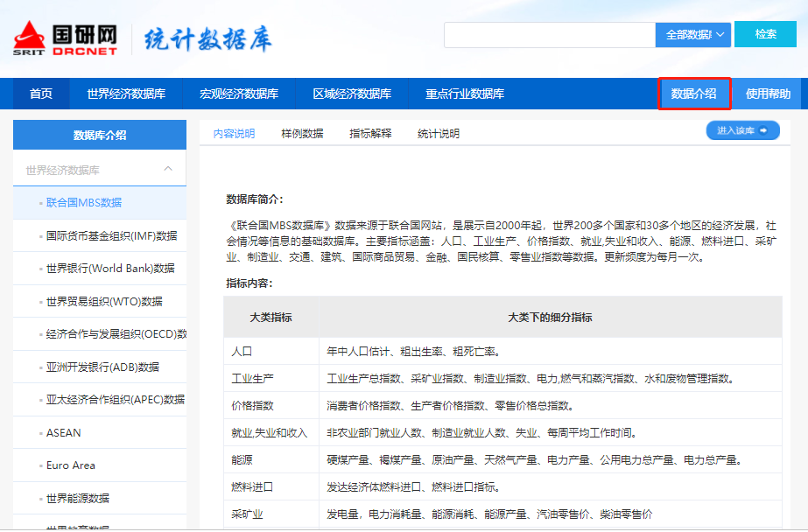
Task: Open the 全部数据 search scope dropdown
Action: [x=693, y=35]
